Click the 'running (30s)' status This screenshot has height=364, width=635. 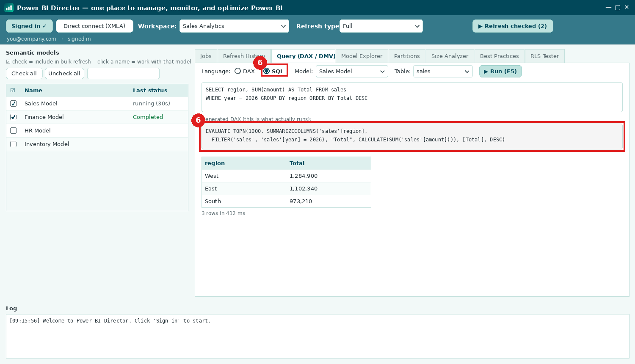coord(152,103)
